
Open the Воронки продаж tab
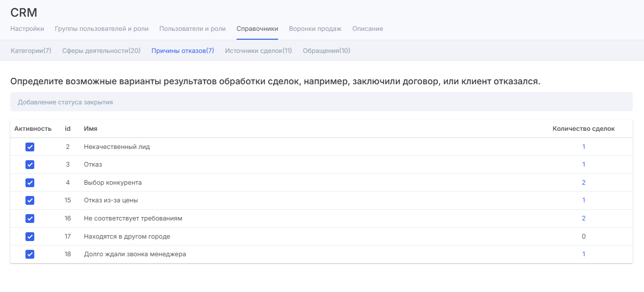coord(315,29)
